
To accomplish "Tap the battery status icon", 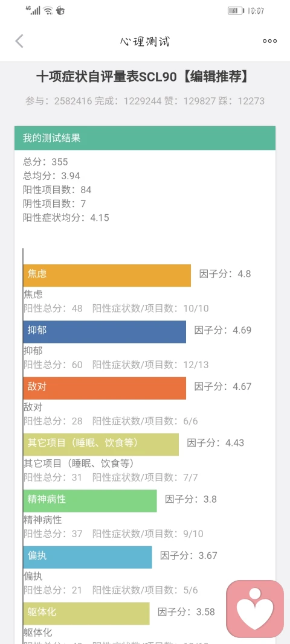I will 235,11.
